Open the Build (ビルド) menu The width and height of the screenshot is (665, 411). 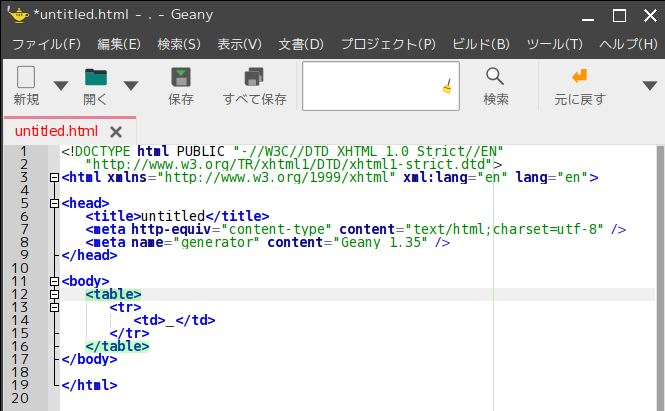pos(481,44)
